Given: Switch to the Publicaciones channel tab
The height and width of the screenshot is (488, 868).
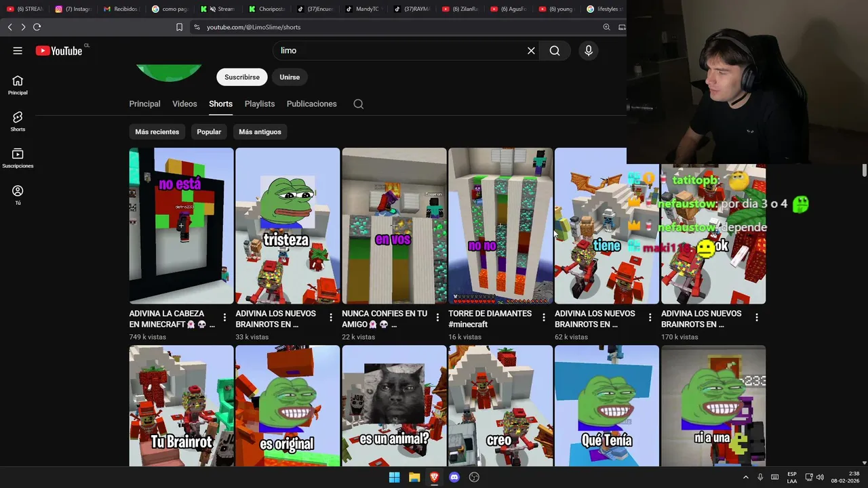Looking at the screenshot, I should pos(311,104).
